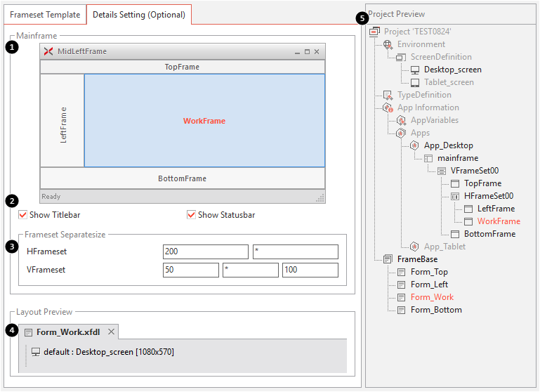Screen dimensions: 540x392
Task: Click the Desktop_screen monitor icon
Action: pyautogui.click(x=415, y=70)
